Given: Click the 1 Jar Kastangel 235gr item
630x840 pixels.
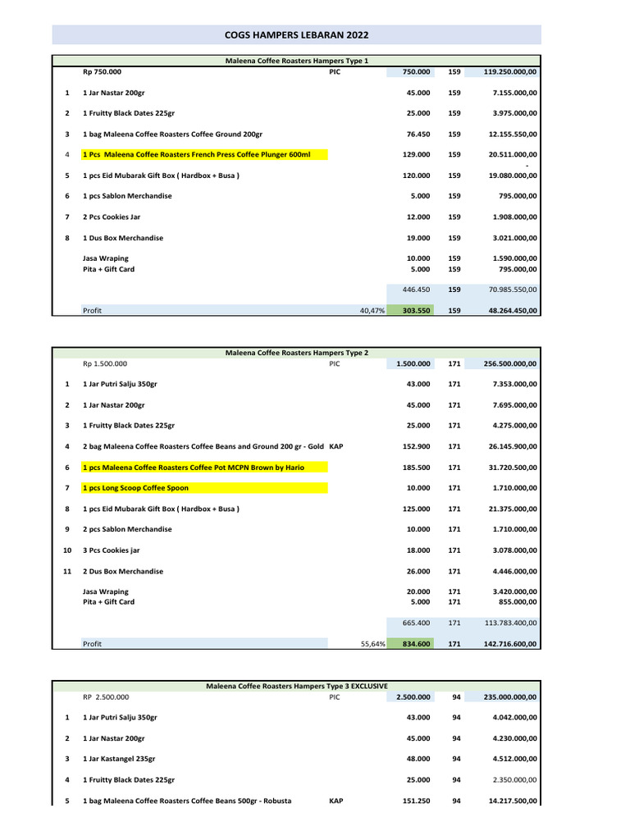Looking at the screenshot, I should pyautogui.click(x=119, y=759).
